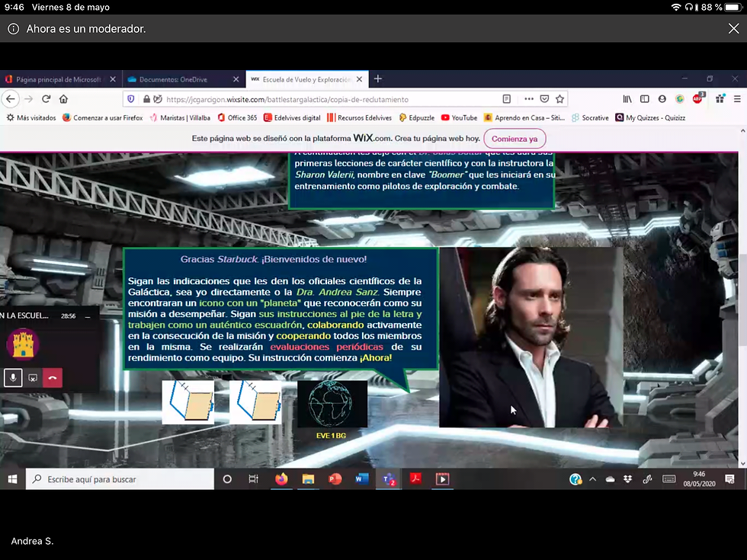Screen dimensions: 747x560
Task: Open Cortana circle icon
Action: [x=227, y=479]
